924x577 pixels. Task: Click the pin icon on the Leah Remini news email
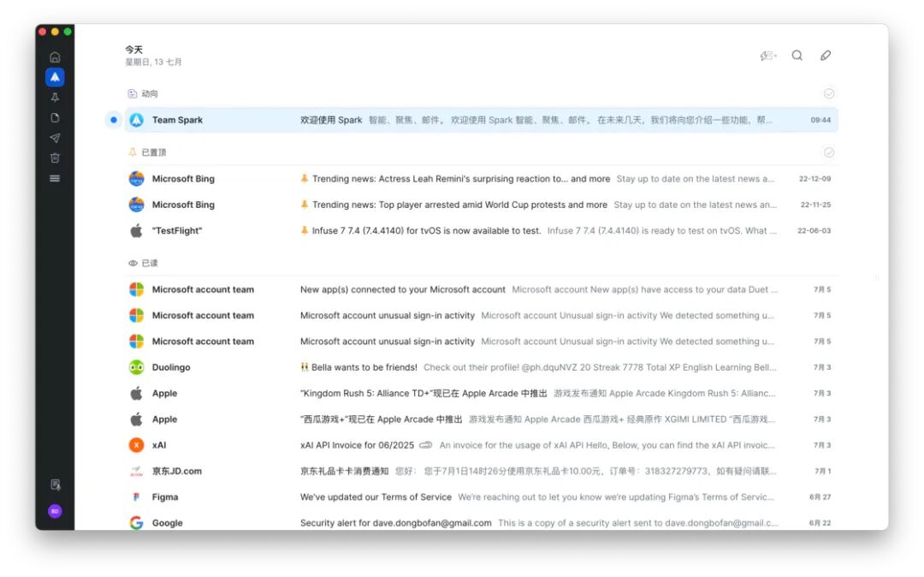tap(304, 179)
